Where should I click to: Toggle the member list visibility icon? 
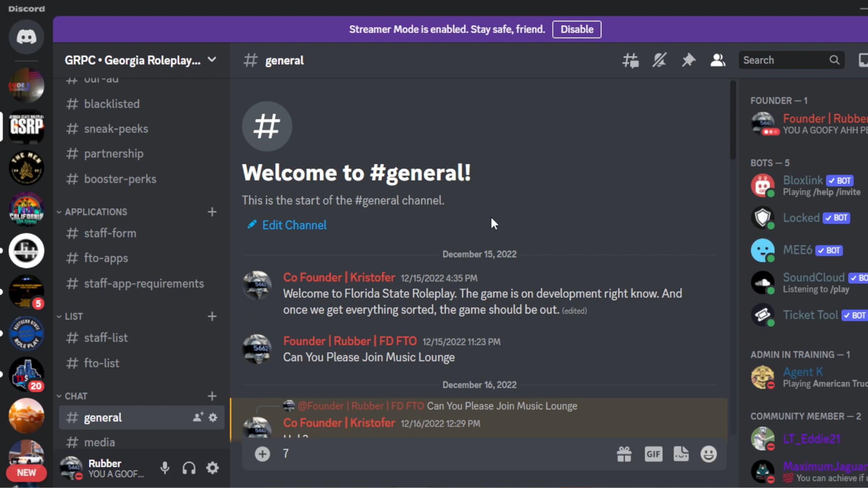point(718,60)
